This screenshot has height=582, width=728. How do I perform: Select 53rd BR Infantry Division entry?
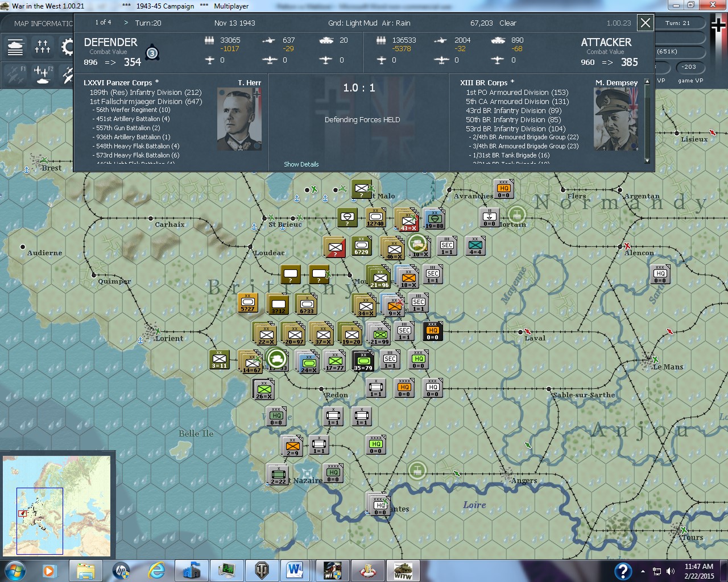[515, 129]
